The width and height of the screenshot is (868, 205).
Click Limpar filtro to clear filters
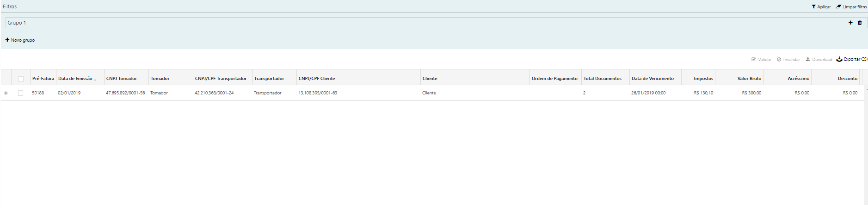pyautogui.click(x=851, y=6)
